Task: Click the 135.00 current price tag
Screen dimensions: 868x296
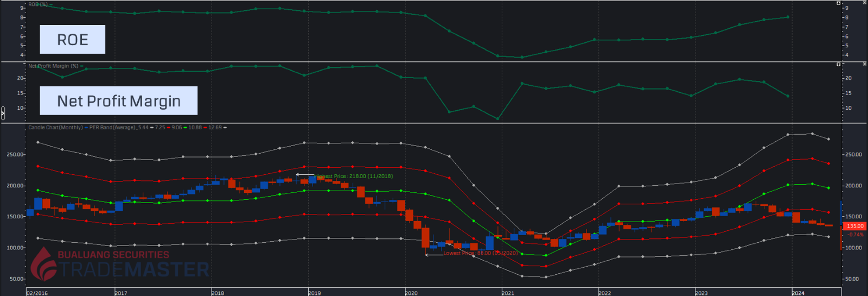Action: 855,226
